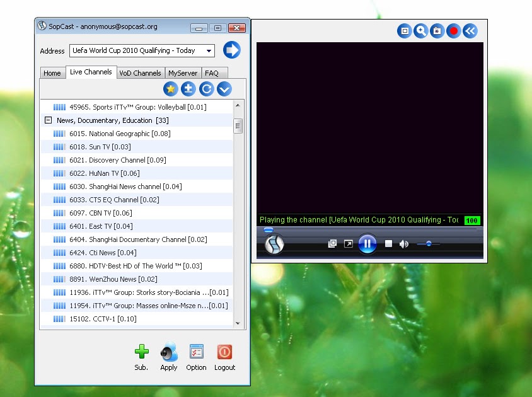Image resolution: width=532 pixels, height=397 pixels.
Task: Select 6021 Discovery Channel
Action: tap(137, 160)
